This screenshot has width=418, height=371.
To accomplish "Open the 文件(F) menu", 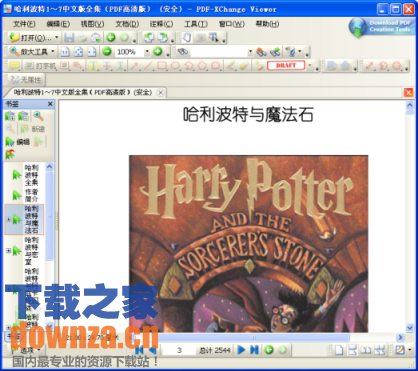I will [24, 24].
